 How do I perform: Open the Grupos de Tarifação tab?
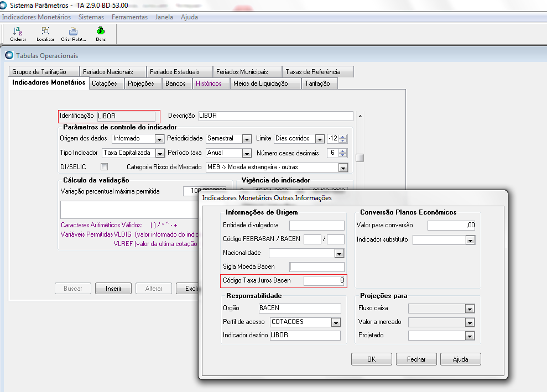point(44,72)
